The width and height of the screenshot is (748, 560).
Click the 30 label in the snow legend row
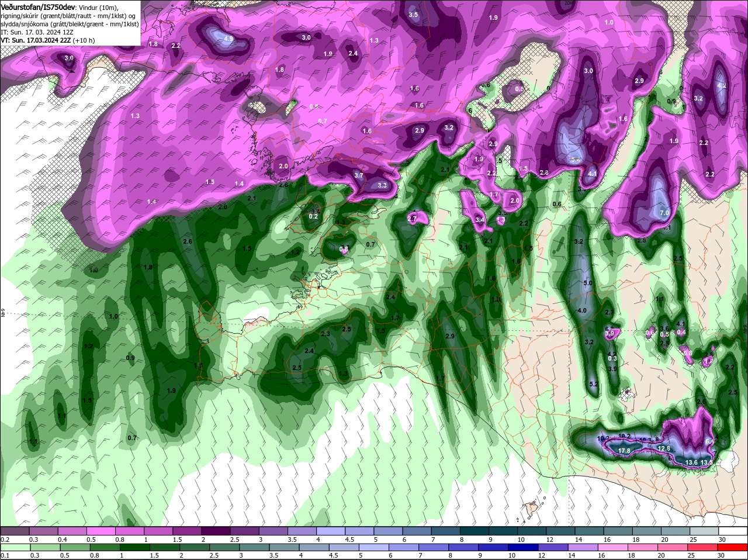tap(722, 540)
